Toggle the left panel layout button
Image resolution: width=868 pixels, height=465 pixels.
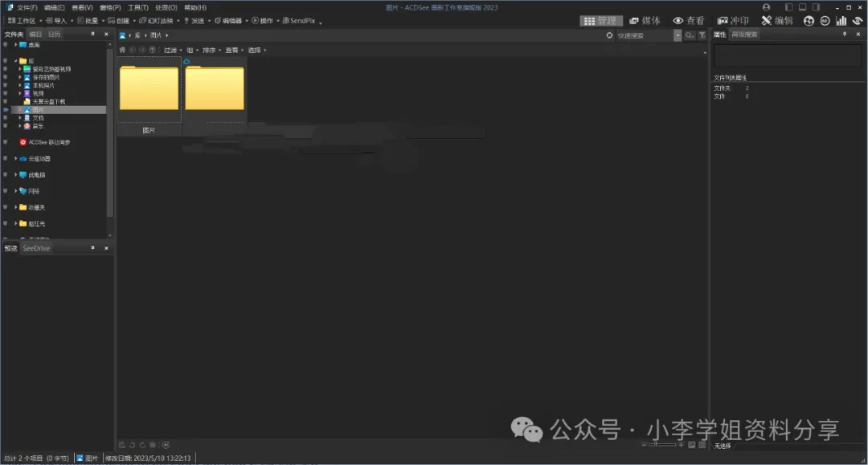789,7
